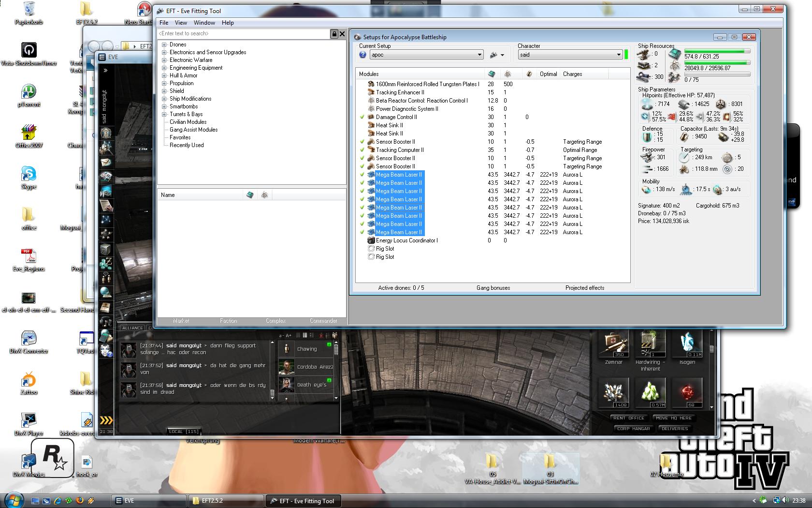Open the Character 'said' dropdown
The image size is (812, 508).
619,55
